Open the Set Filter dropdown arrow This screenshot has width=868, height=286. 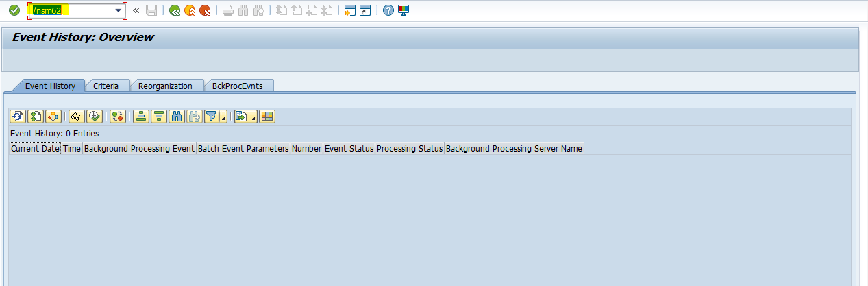point(223,118)
